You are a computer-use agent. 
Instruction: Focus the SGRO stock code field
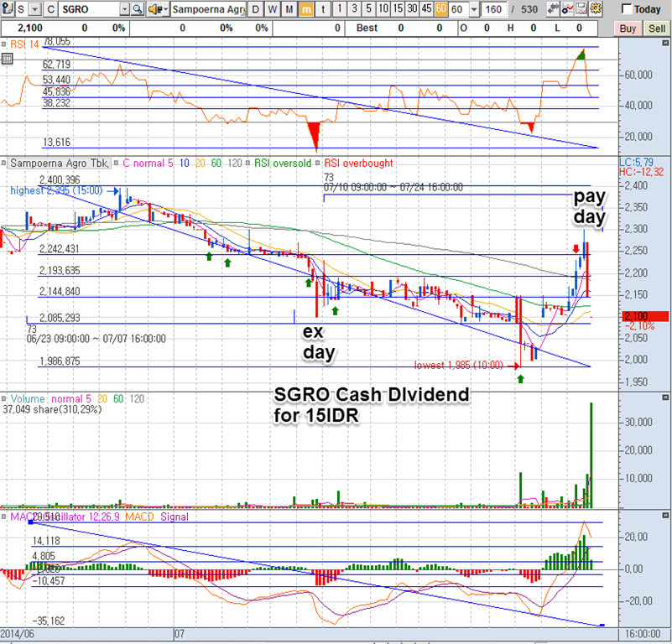(89, 9)
